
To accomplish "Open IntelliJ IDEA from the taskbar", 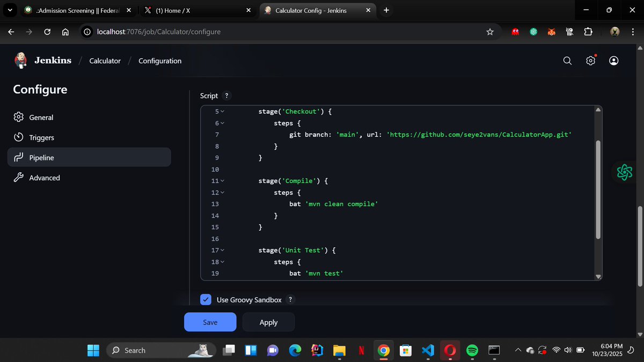I will [317, 350].
